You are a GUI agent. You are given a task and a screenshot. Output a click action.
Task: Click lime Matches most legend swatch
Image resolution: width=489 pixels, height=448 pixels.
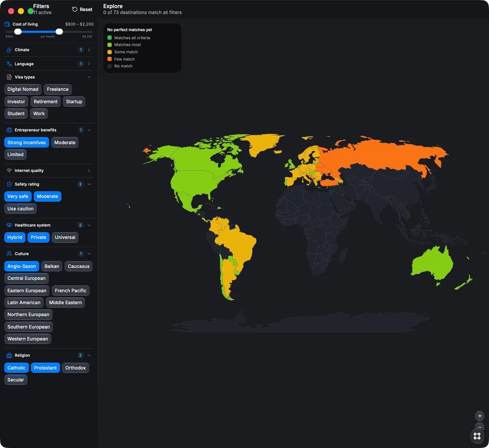pyautogui.click(x=110, y=45)
